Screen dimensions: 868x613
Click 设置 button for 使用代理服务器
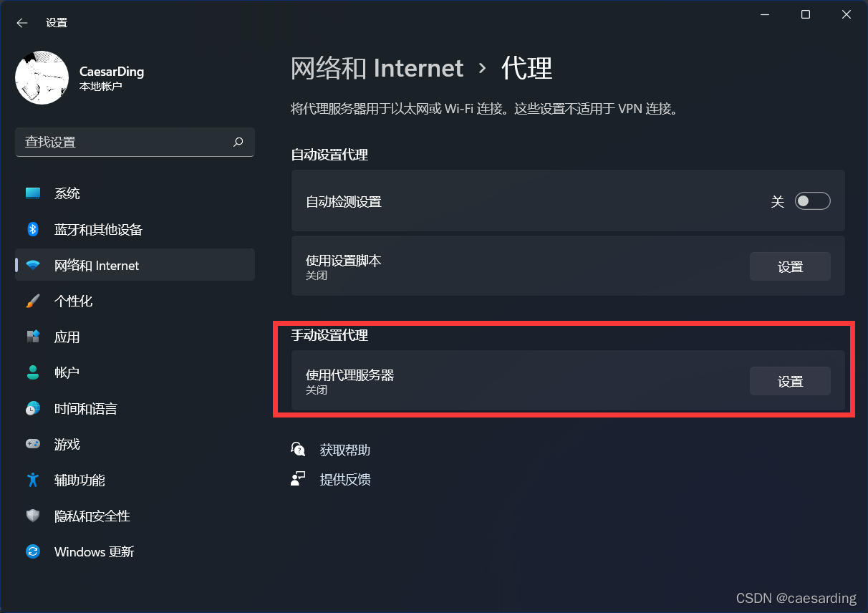tap(790, 381)
